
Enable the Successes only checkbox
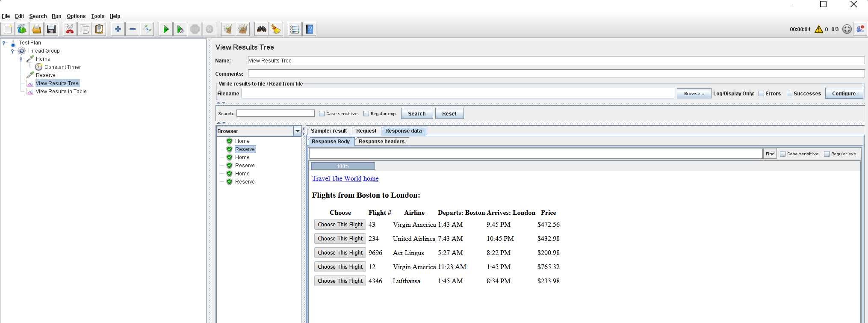790,94
